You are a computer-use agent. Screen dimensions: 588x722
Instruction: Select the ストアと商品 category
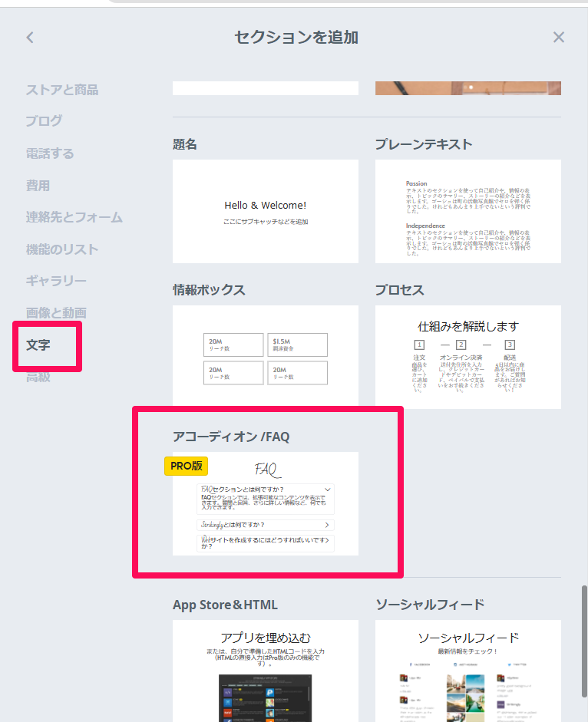click(62, 90)
